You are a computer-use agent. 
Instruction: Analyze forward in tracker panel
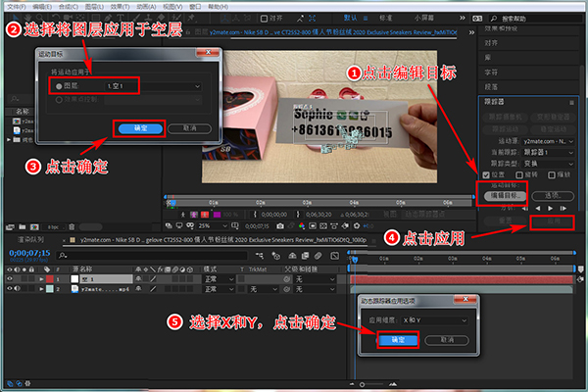click(x=551, y=208)
